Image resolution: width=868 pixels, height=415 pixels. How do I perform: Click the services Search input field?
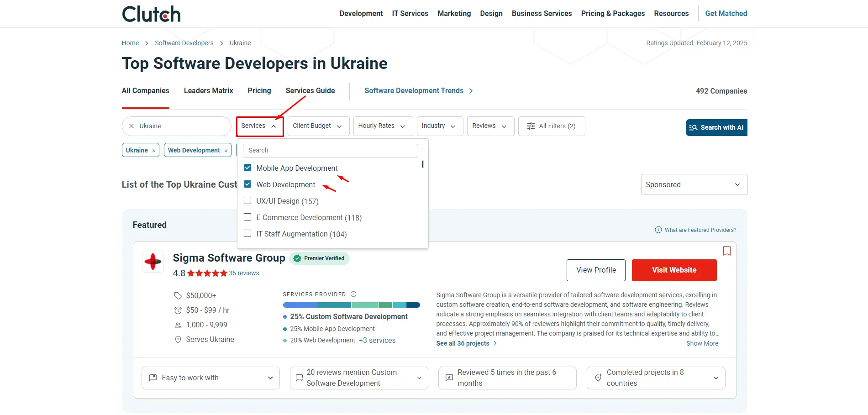331,151
